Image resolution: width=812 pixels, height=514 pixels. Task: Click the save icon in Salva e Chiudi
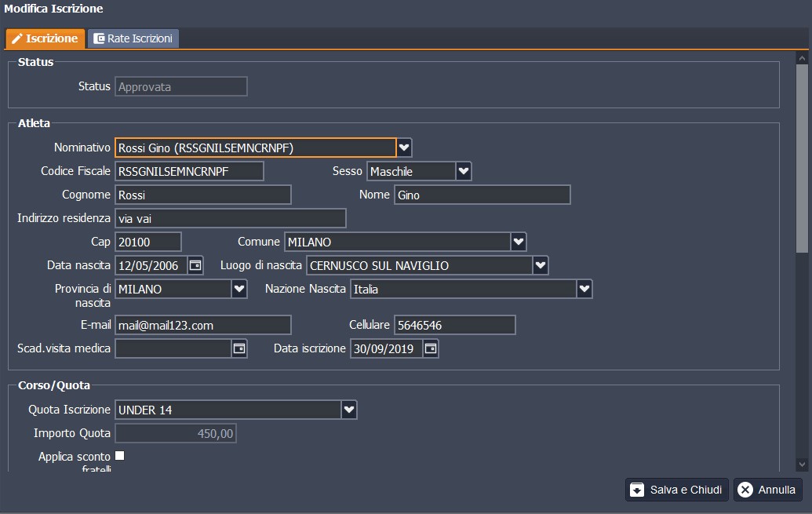click(x=637, y=490)
